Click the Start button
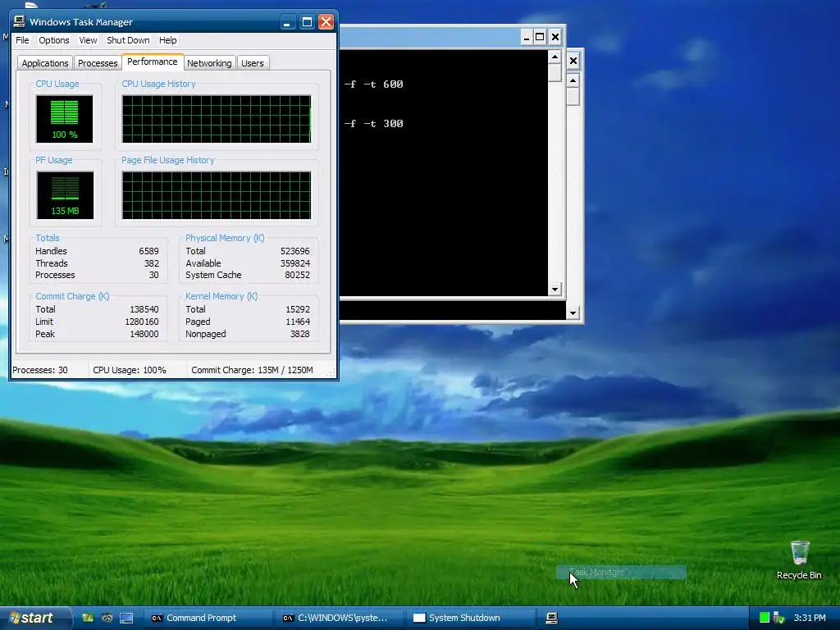The width and height of the screenshot is (840, 630). (x=35, y=618)
